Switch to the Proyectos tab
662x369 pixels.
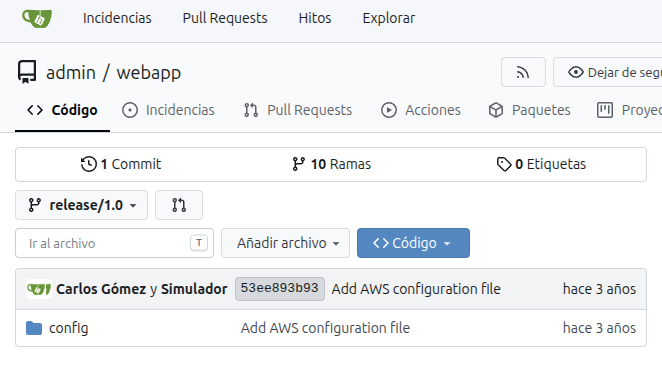coord(629,110)
